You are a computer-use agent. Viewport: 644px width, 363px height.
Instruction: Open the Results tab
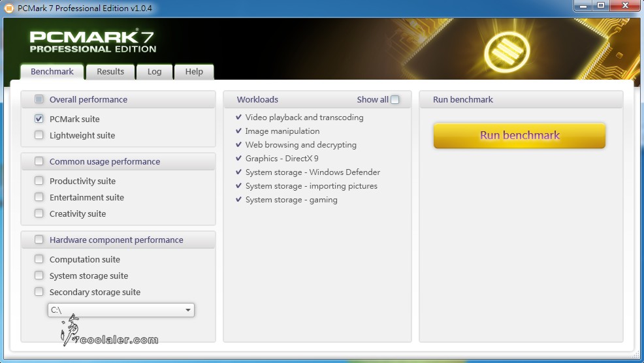[x=110, y=71]
